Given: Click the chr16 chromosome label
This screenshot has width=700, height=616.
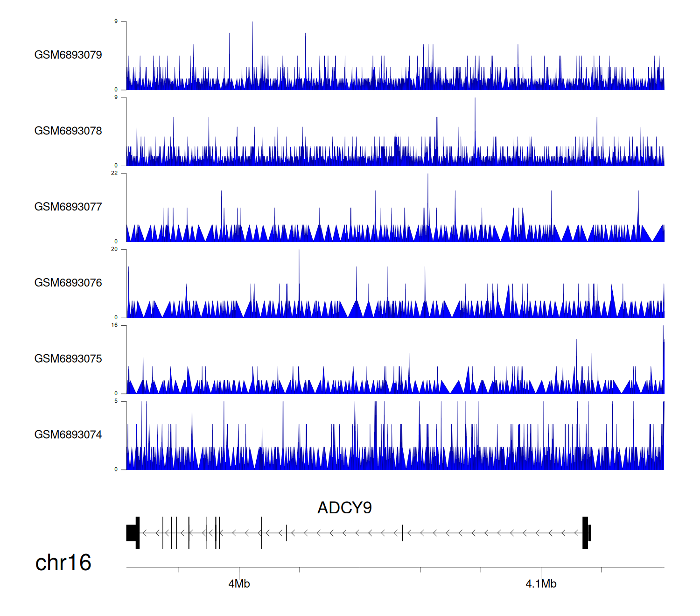Looking at the screenshot, I should coord(63,563).
